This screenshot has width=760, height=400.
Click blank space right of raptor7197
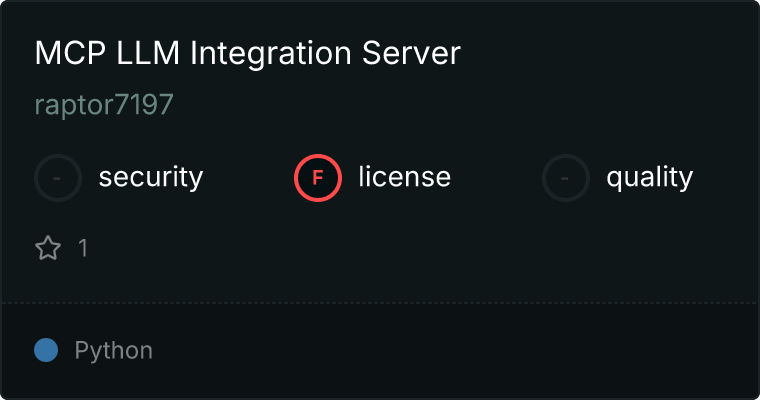450,105
